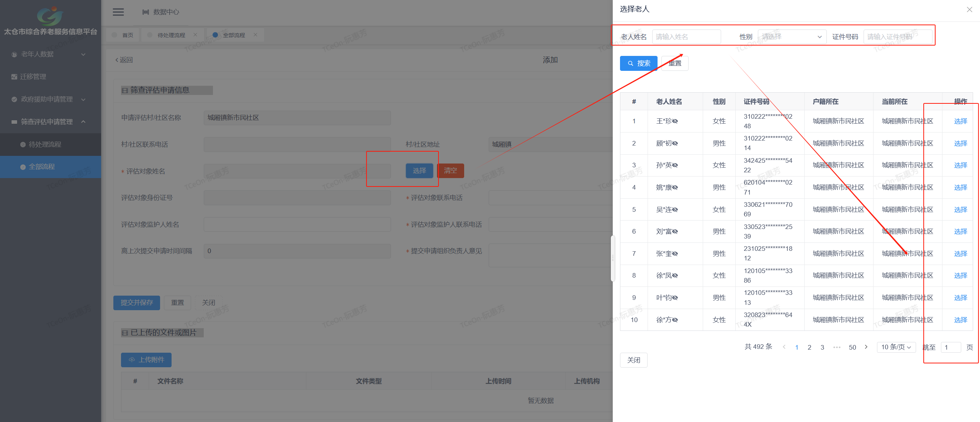This screenshot has width=980, height=422.
Task: Click the 老人姓名 input field
Action: click(686, 37)
